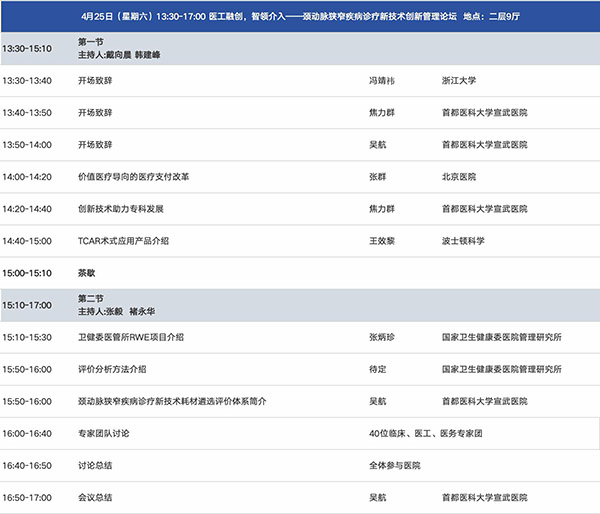
Task: Open the 评价分析方法介绍 topic
Action: pos(112,369)
